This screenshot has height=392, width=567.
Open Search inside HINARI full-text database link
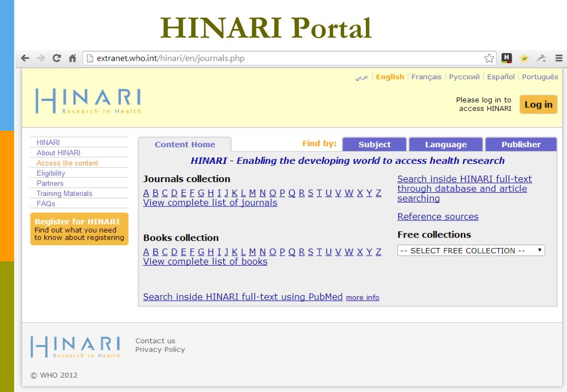coord(464,189)
